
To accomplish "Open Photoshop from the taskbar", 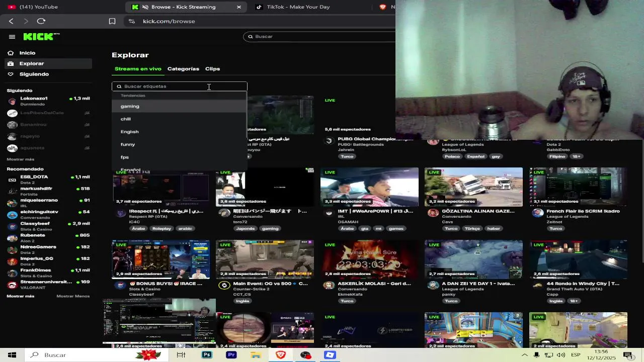I will (x=207, y=355).
